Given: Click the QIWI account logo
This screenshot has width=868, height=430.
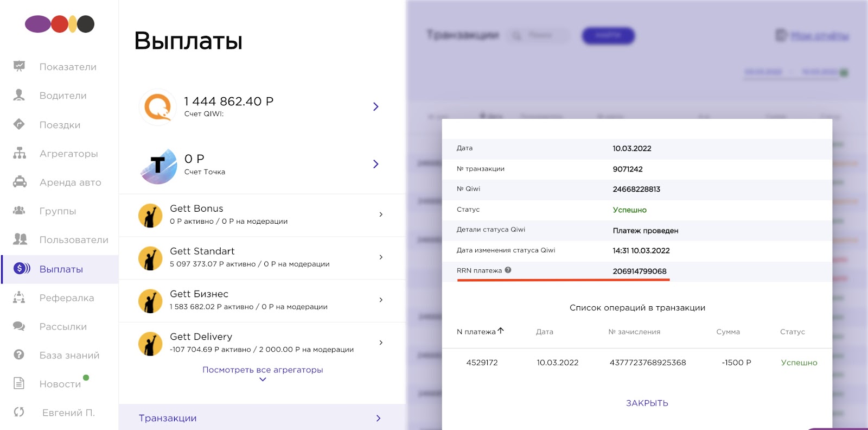Looking at the screenshot, I should pyautogui.click(x=158, y=106).
